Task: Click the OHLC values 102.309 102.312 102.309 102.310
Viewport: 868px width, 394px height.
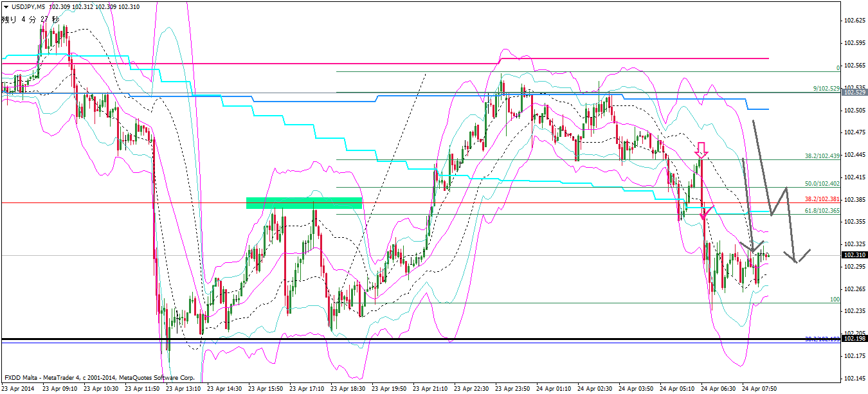Action: (94, 6)
